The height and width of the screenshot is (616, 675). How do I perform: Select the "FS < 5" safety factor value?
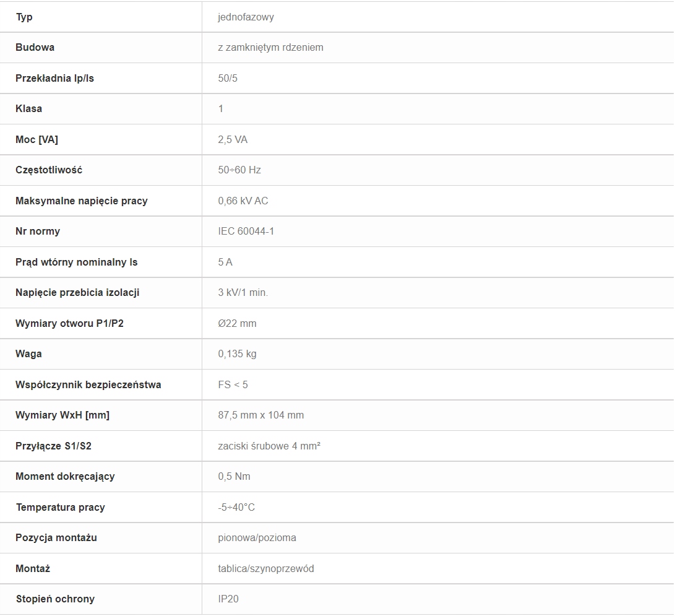pos(233,384)
